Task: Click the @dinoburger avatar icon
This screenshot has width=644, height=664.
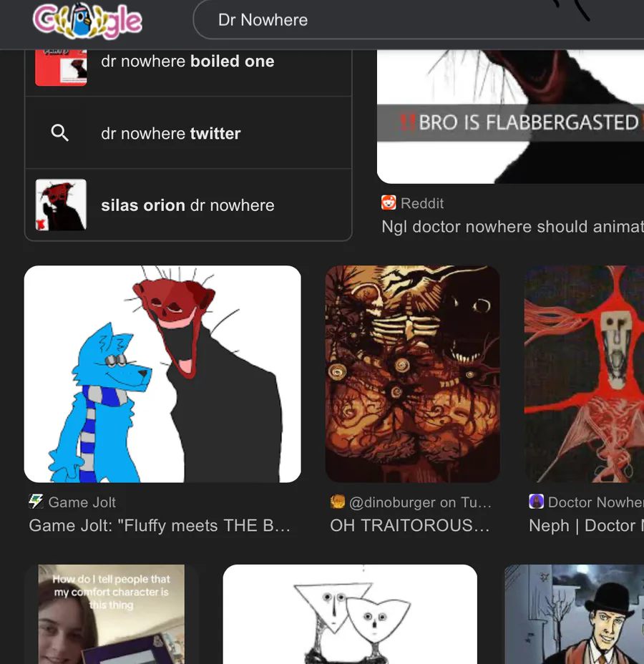Action: pyautogui.click(x=338, y=502)
